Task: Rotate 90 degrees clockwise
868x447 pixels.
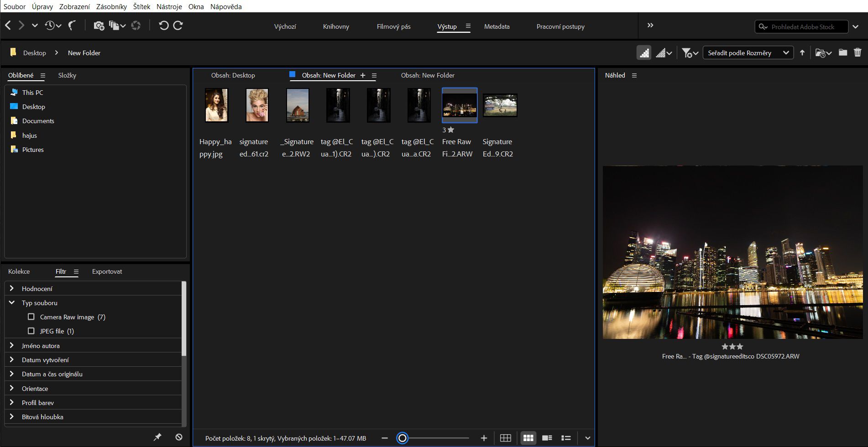Action: pyautogui.click(x=178, y=26)
